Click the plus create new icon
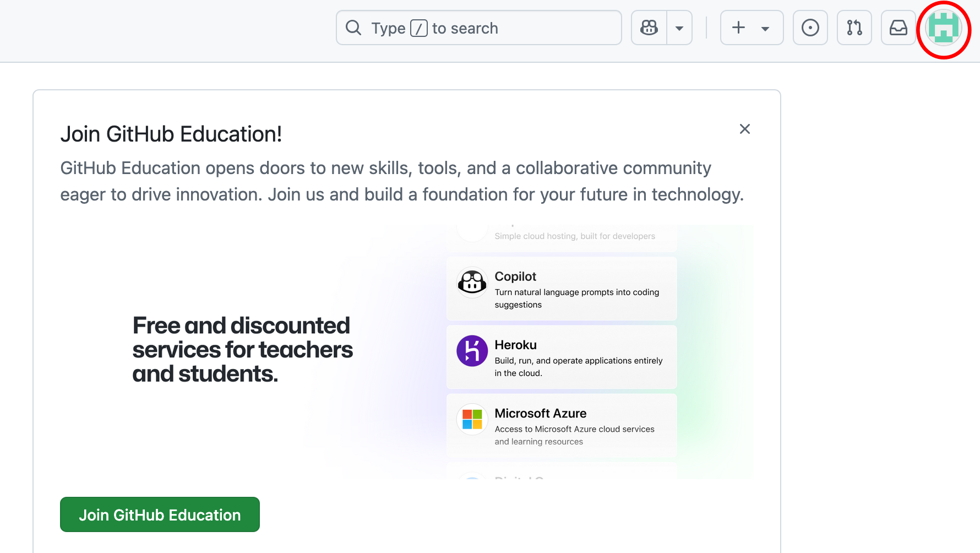This screenshot has width=980, height=553. [x=739, y=28]
